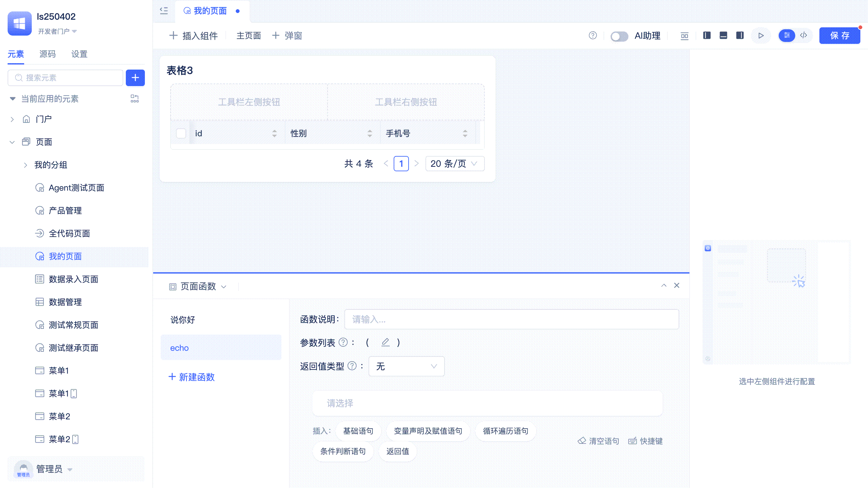Insert a 循环遍历语句 statement
Image resolution: width=868 pixels, height=488 pixels.
[x=505, y=431]
